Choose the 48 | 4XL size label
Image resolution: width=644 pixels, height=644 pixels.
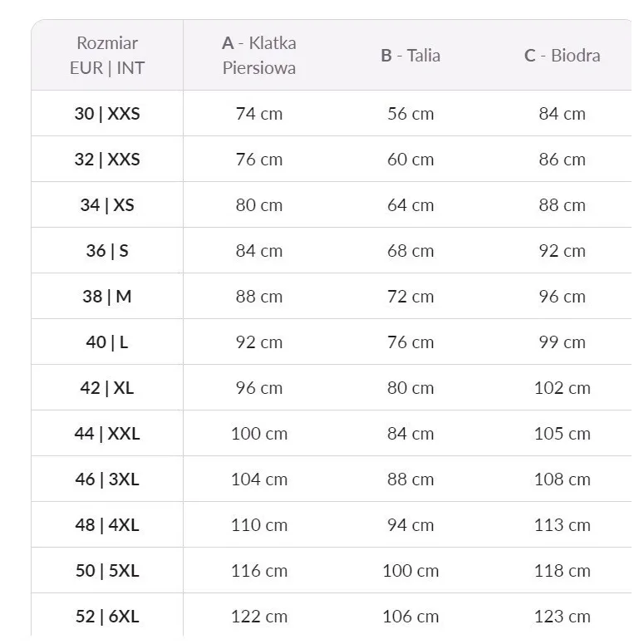point(107,525)
